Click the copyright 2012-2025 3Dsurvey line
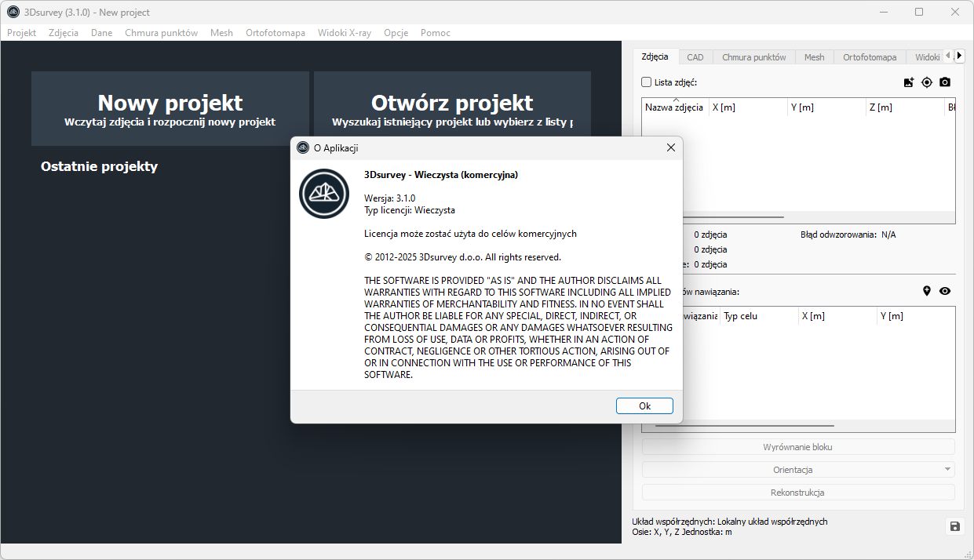 462,257
